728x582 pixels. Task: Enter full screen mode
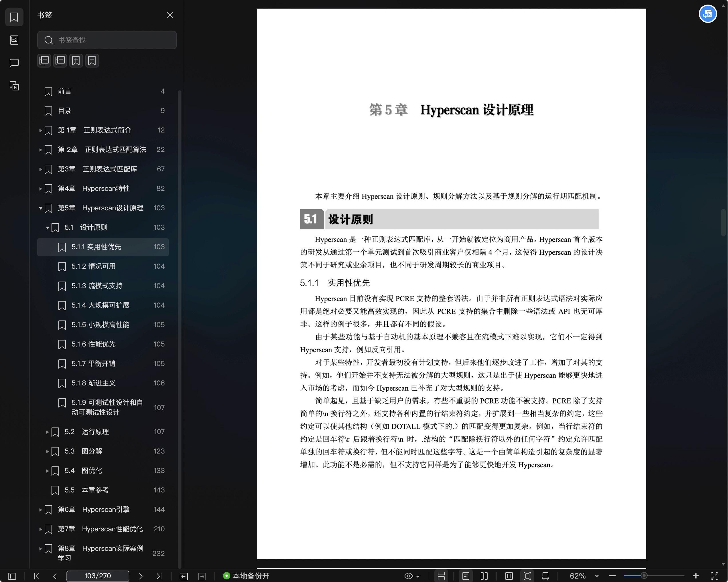(715, 576)
